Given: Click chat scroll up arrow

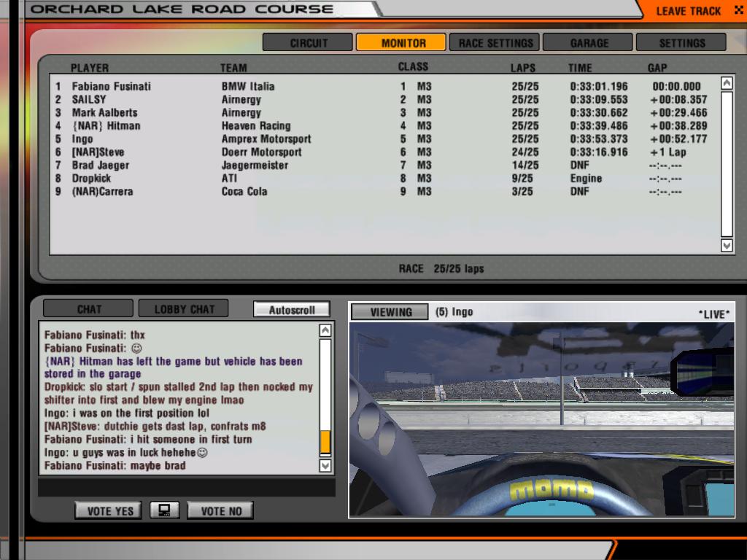Looking at the screenshot, I should click(325, 331).
